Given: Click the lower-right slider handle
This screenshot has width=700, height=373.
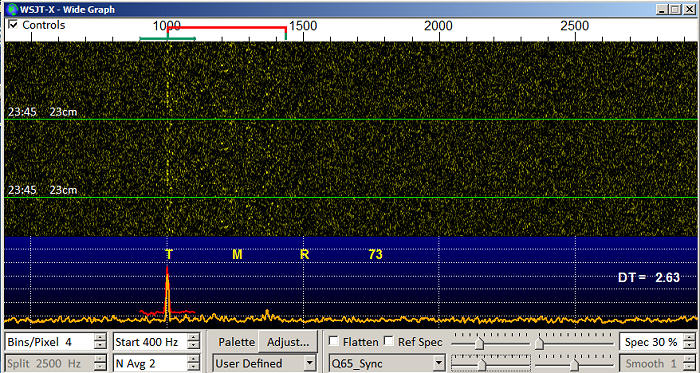Looking at the screenshot, I should [x=574, y=365].
